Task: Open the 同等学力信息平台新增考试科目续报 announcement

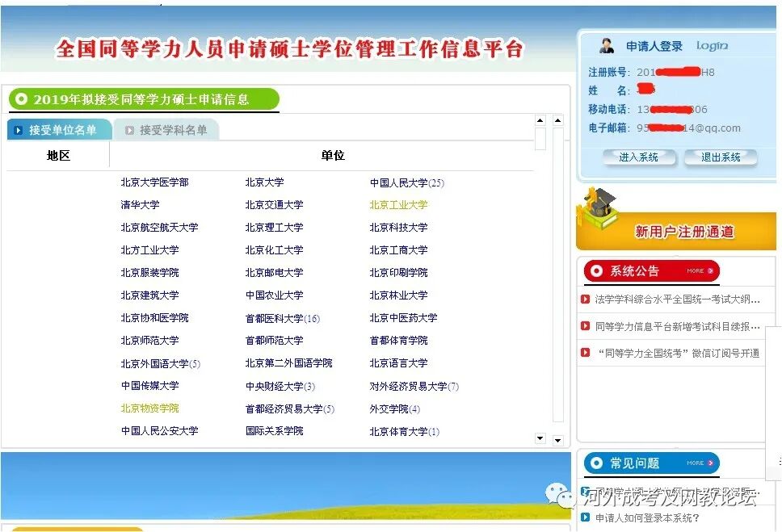Action: (677, 327)
